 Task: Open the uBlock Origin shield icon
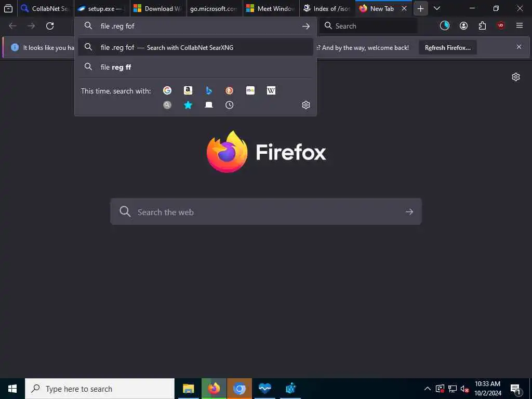coord(501,26)
